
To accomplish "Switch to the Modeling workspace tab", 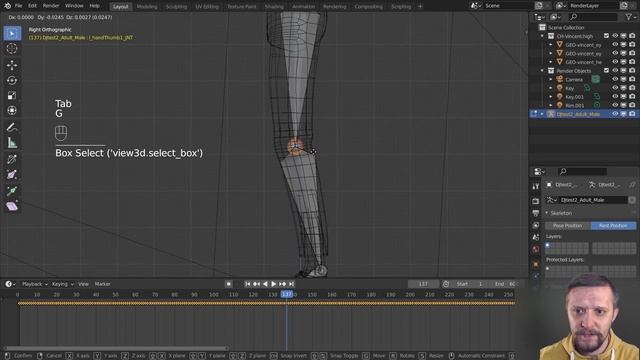I will (x=147, y=7).
